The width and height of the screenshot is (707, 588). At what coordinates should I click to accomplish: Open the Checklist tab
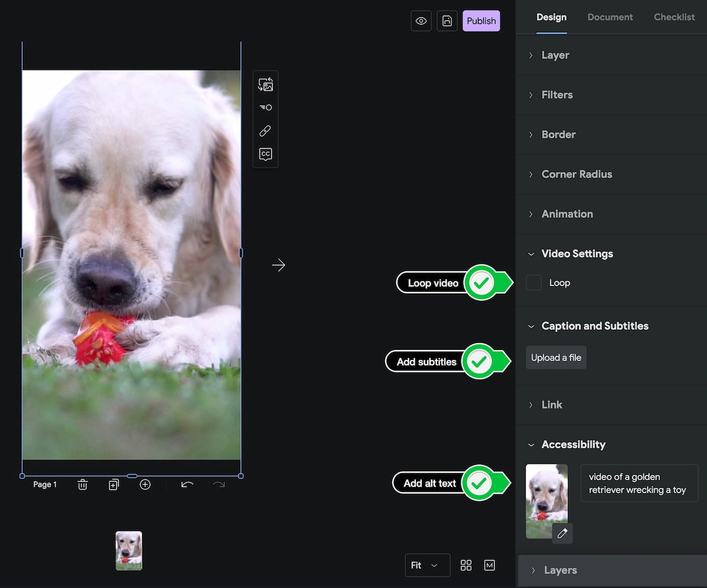click(674, 17)
